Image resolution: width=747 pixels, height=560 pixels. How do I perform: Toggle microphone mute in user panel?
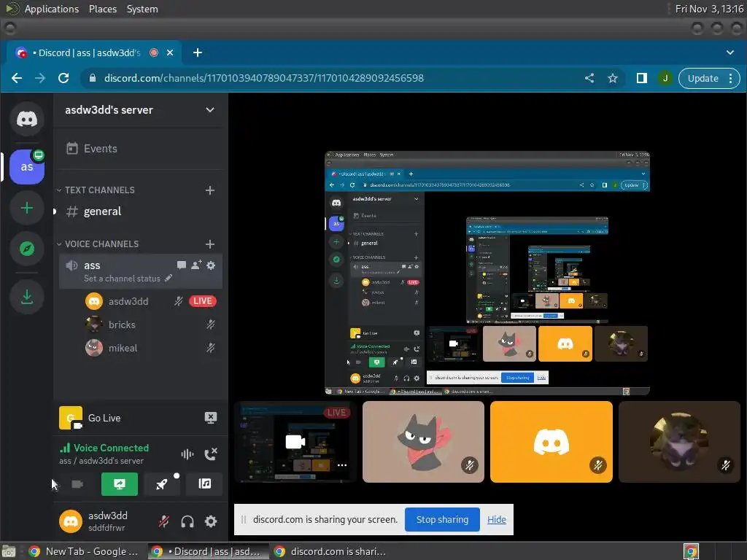click(x=164, y=521)
